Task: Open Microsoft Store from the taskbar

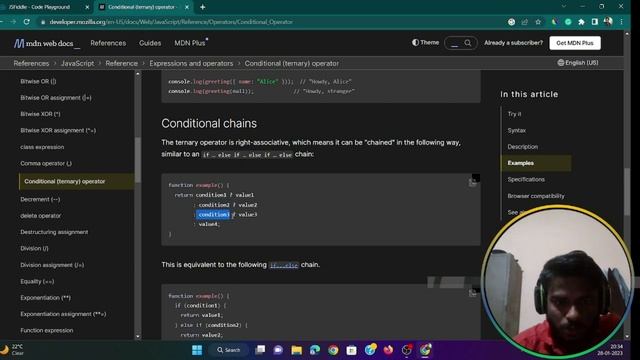Action: [351, 350]
